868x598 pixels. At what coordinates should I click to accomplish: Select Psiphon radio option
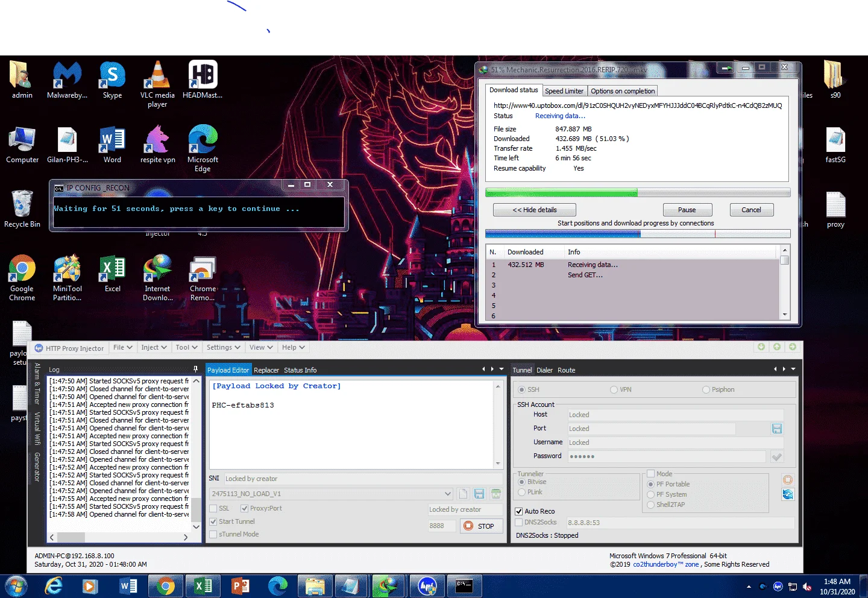[706, 390]
